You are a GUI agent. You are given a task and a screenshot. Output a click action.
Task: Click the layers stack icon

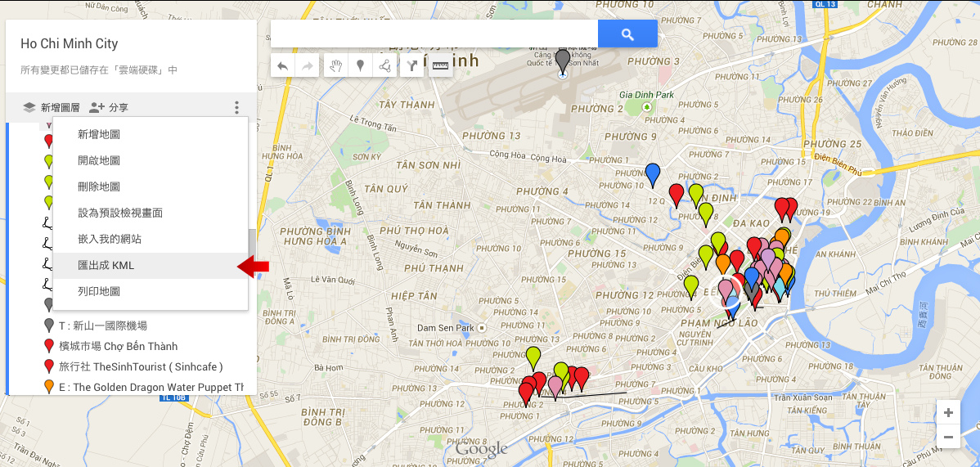coord(29,107)
